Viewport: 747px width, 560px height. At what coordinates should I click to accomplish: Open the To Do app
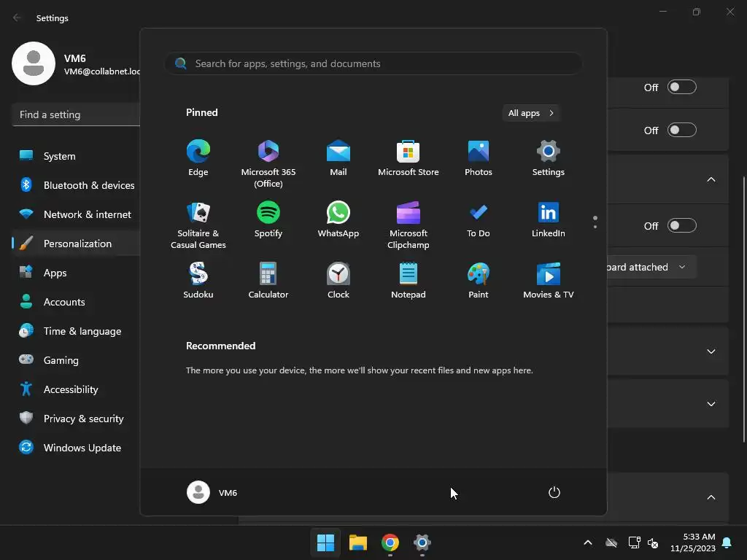(479, 219)
